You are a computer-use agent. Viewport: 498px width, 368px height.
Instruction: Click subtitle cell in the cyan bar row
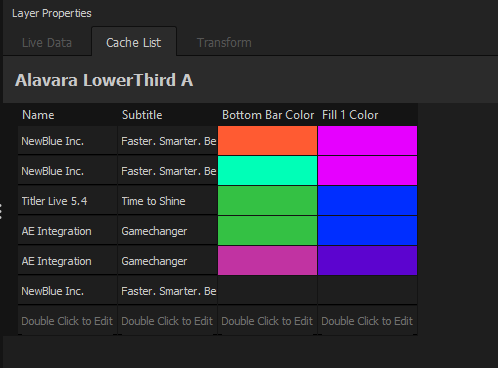(x=168, y=170)
